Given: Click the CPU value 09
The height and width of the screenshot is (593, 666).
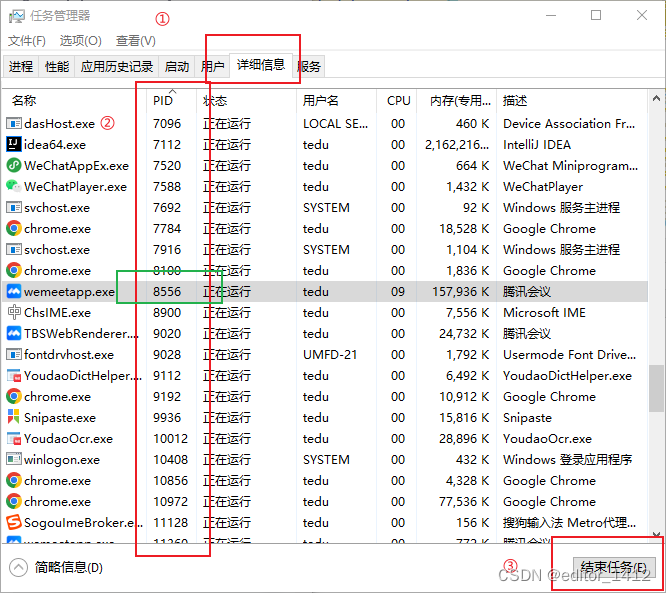Looking at the screenshot, I should tap(398, 292).
